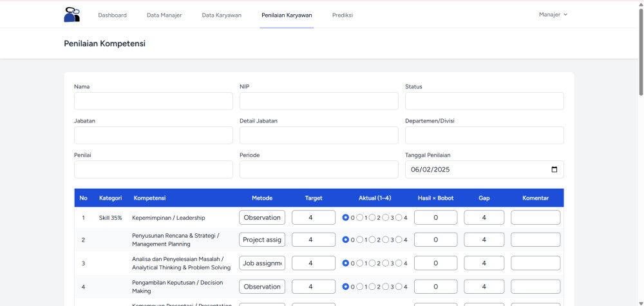Pick Aktual 4 for Decision Making row
This screenshot has width=644, height=306.
[x=399, y=287]
